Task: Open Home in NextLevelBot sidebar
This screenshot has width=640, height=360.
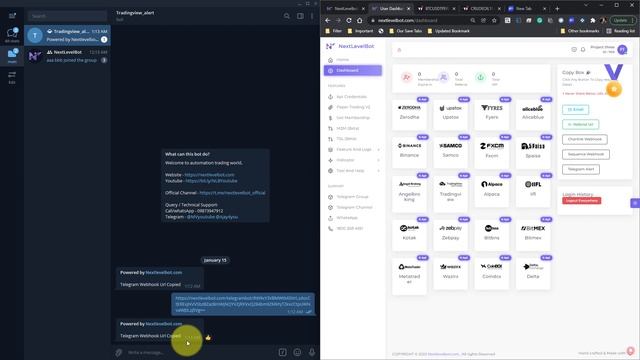Action: point(342,60)
